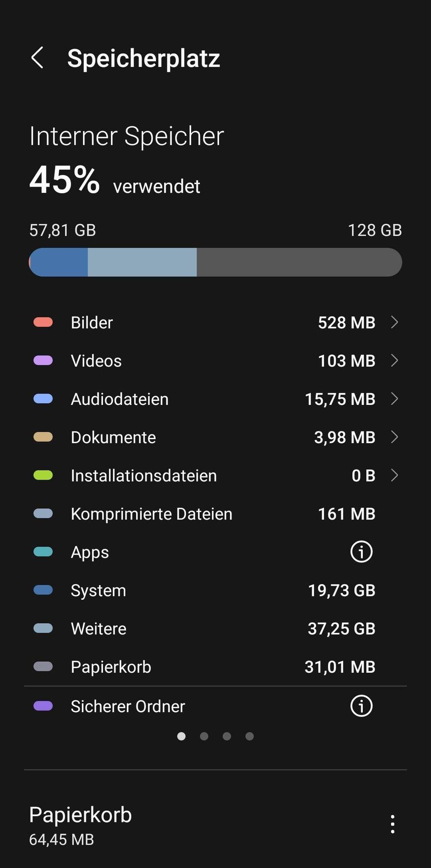The width and height of the screenshot is (431, 868).
Task: Tap the Komprimierte Dateien row
Action: pyautogui.click(x=215, y=514)
